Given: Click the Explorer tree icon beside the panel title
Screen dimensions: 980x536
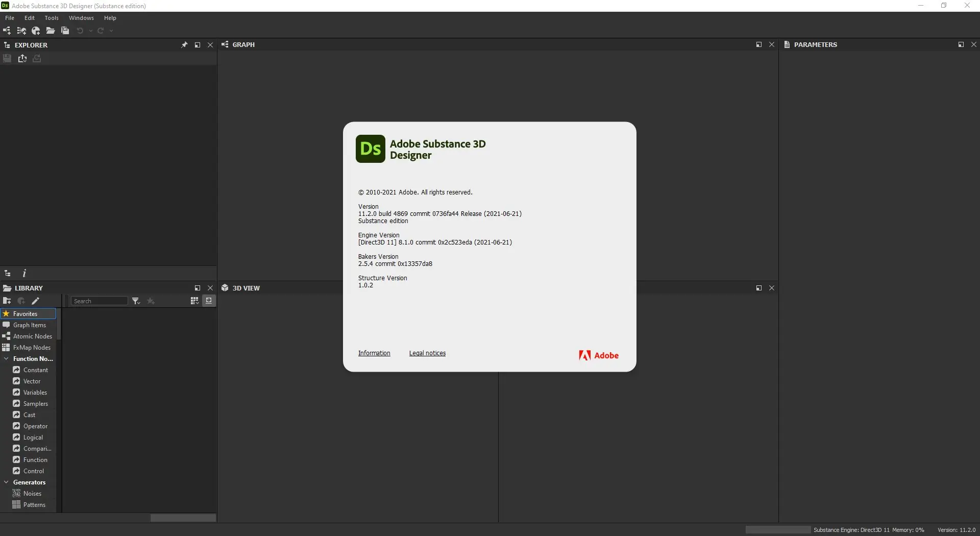Looking at the screenshot, I should click(x=7, y=45).
